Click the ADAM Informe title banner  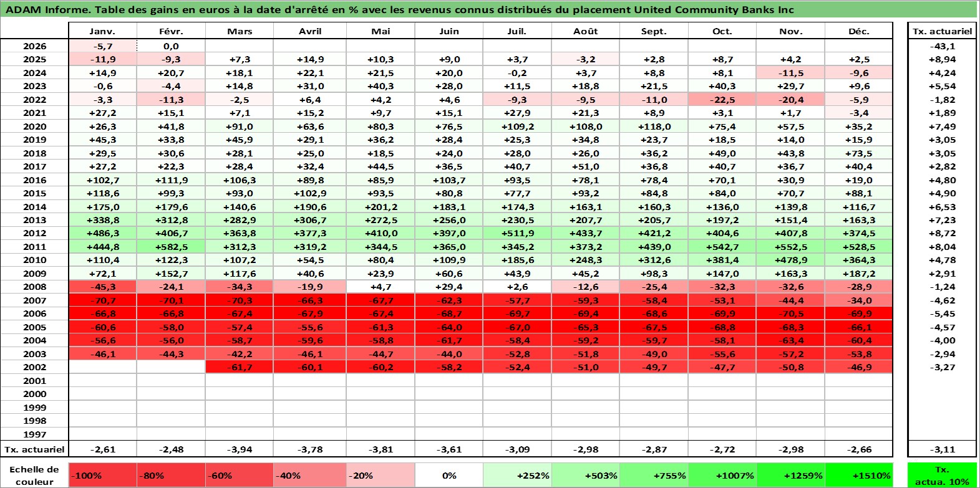(490, 9)
